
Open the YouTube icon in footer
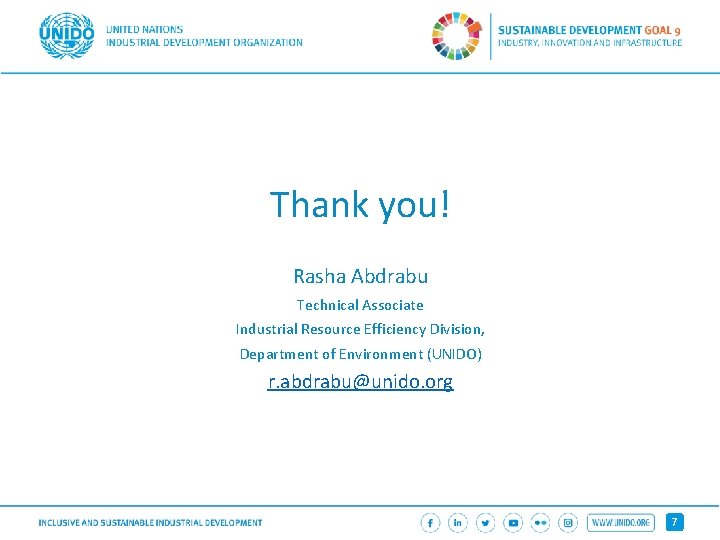tap(513, 523)
